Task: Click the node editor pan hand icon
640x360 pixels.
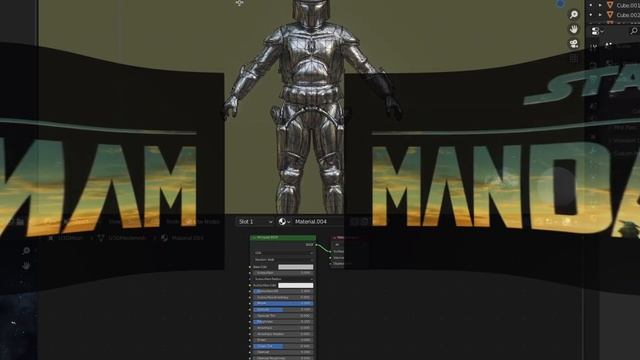Action: coord(26,266)
